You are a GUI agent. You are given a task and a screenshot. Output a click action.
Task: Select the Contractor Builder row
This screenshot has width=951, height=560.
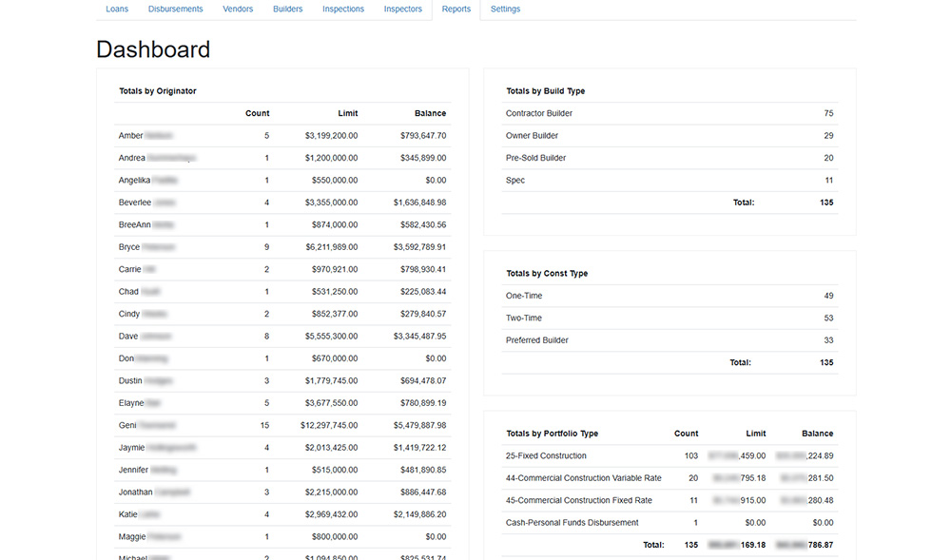539,113
